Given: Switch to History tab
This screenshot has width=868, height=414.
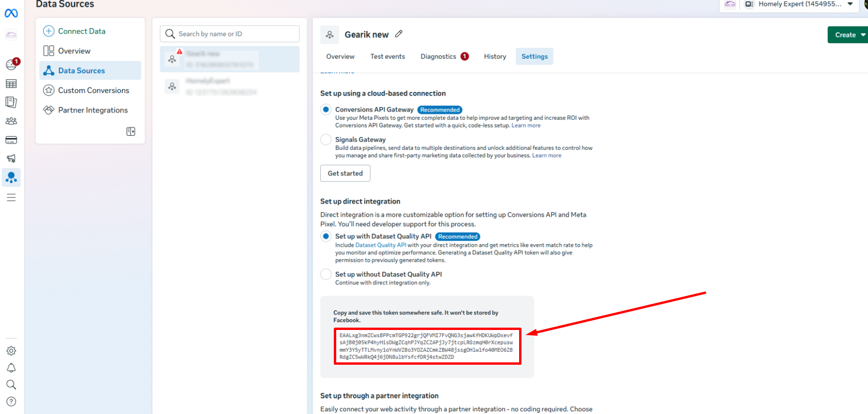Looking at the screenshot, I should tap(495, 56).
